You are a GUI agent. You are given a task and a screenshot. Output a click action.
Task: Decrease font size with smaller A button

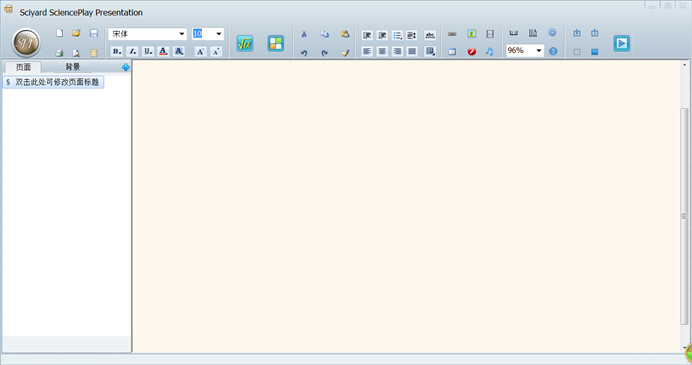click(216, 52)
